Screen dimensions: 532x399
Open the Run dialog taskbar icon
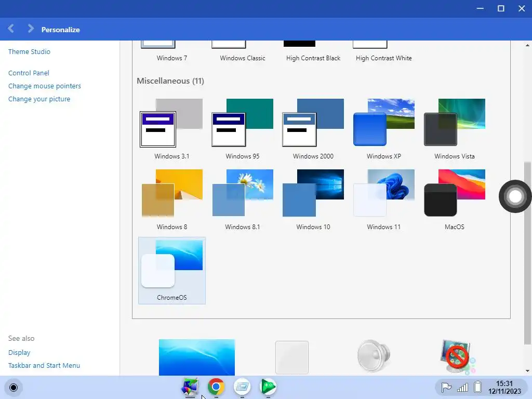coord(242,387)
